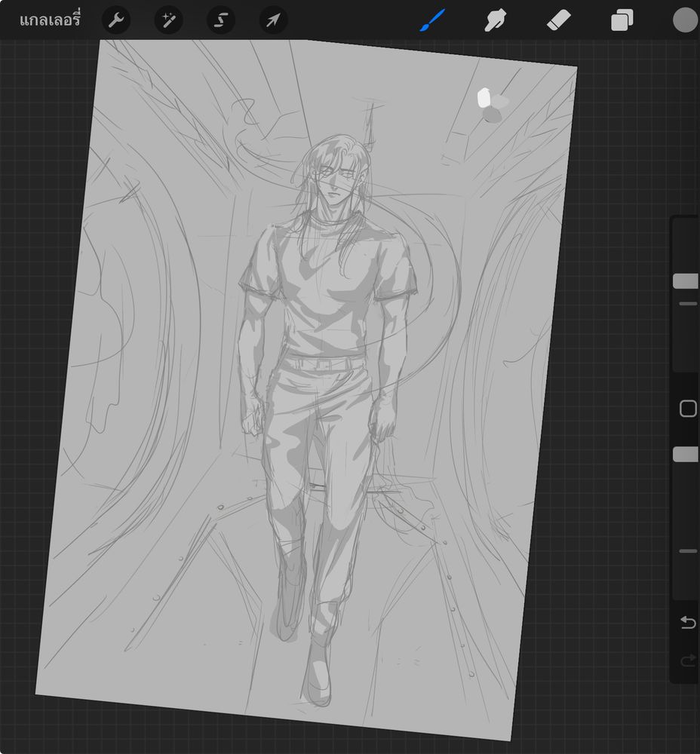Activate the Selection tool
This screenshot has height=754, width=700.
coord(221,20)
